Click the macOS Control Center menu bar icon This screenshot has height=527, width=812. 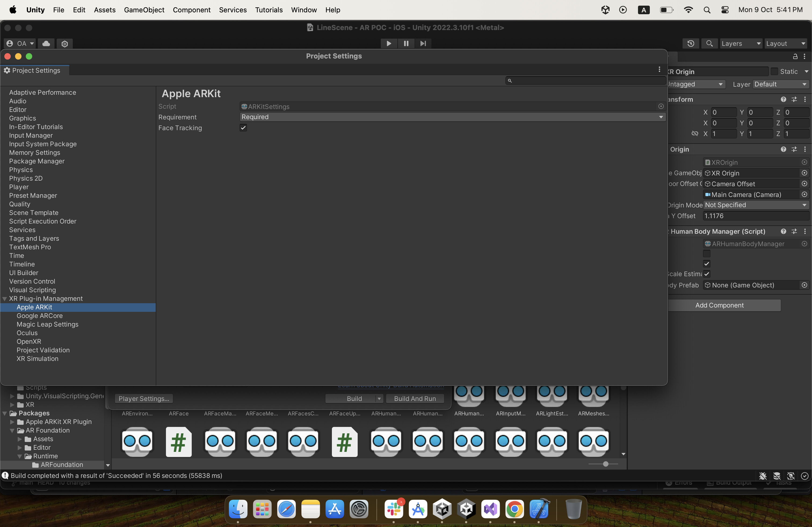pyautogui.click(x=725, y=10)
